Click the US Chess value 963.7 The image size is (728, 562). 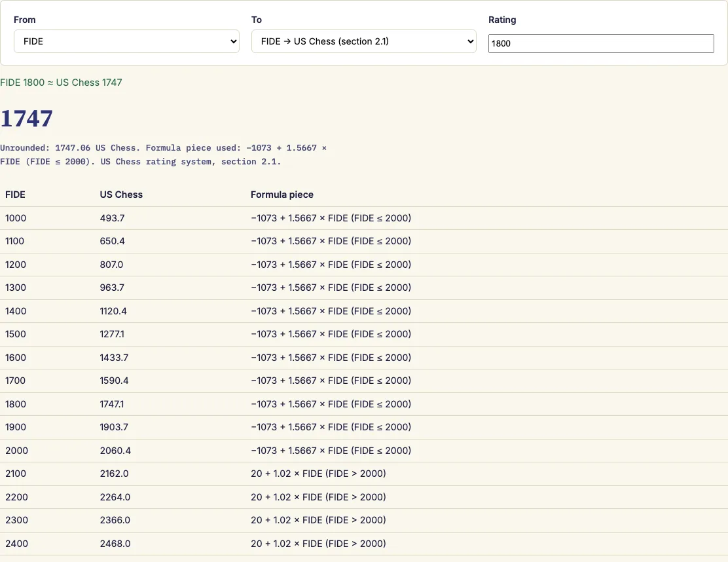click(112, 288)
